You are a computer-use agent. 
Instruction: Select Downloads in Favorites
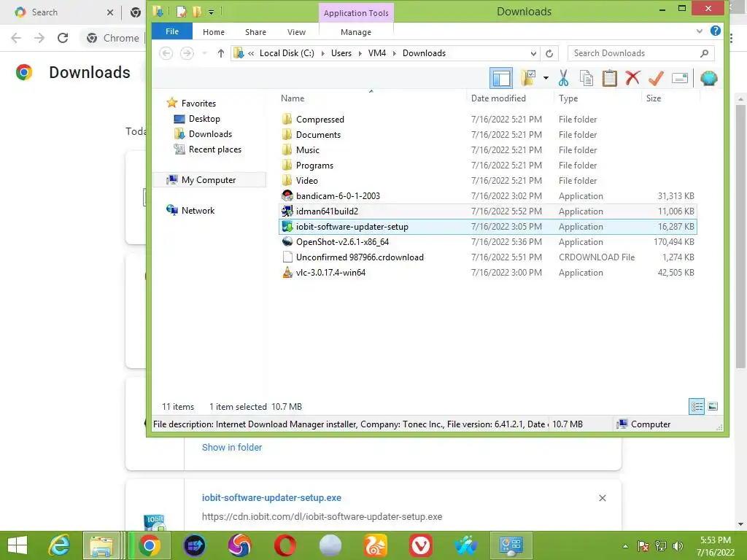pos(210,134)
